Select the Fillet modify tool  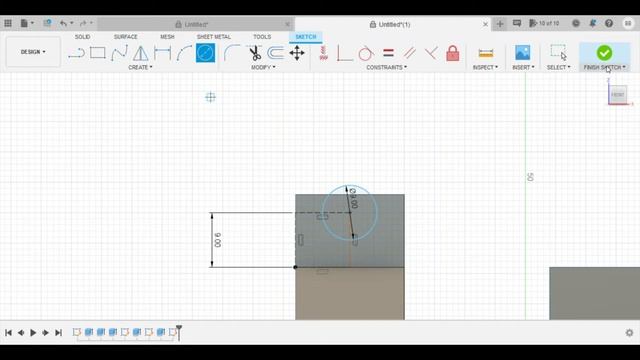coord(232,53)
